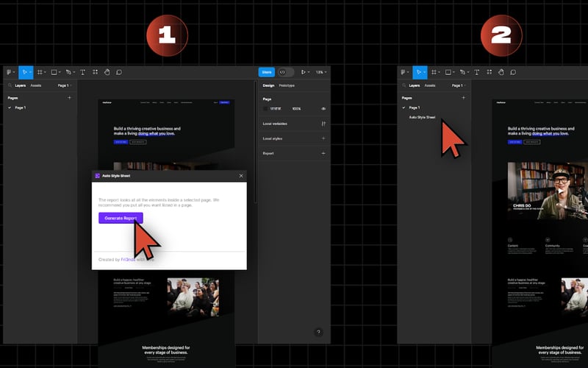
Task: Add an Export setting with plus icon
Action: tap(323, 153)
